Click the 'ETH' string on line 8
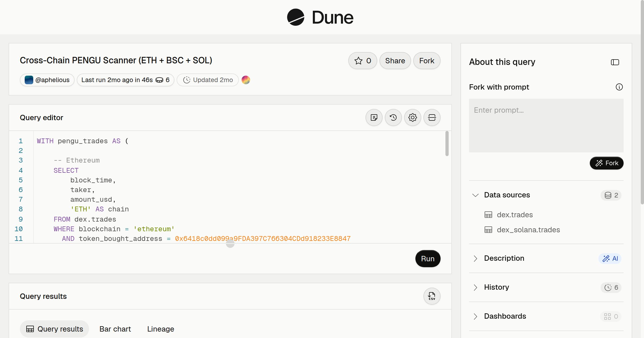The height and width of the screenshot is (338, 644). click(80, 209)
